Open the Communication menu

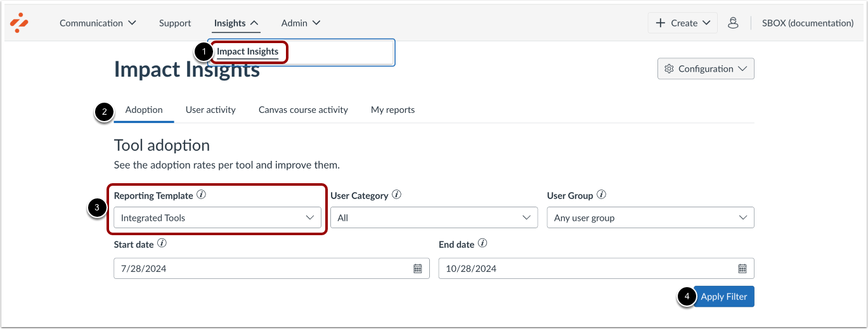(x=98, y=23)
